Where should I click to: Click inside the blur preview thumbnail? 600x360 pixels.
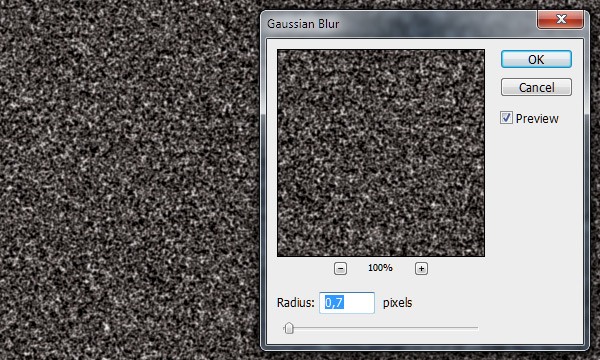coord(381,153)
